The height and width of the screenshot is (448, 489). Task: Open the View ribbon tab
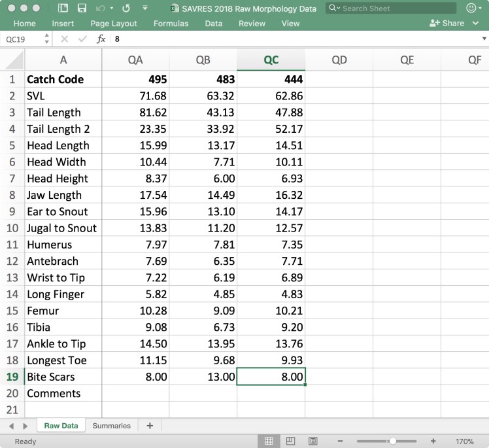coord(290,24)
